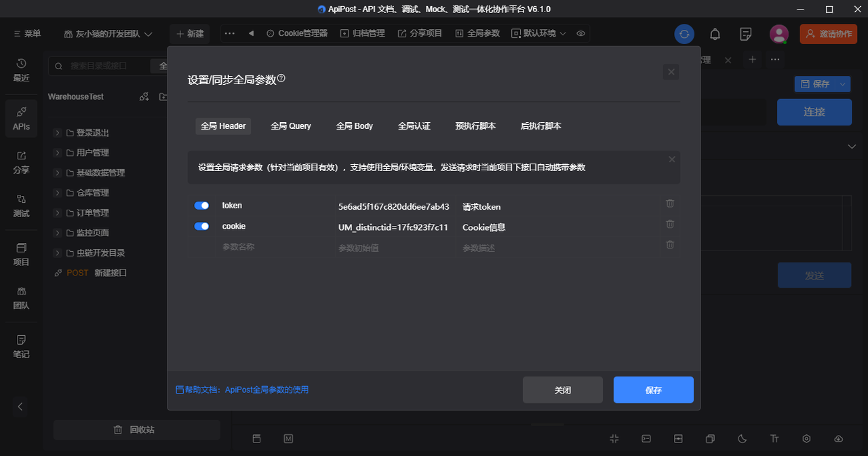The image size is (868, 456).
Task: Switch to the 全局Query tab
Action: coord(291,126)
